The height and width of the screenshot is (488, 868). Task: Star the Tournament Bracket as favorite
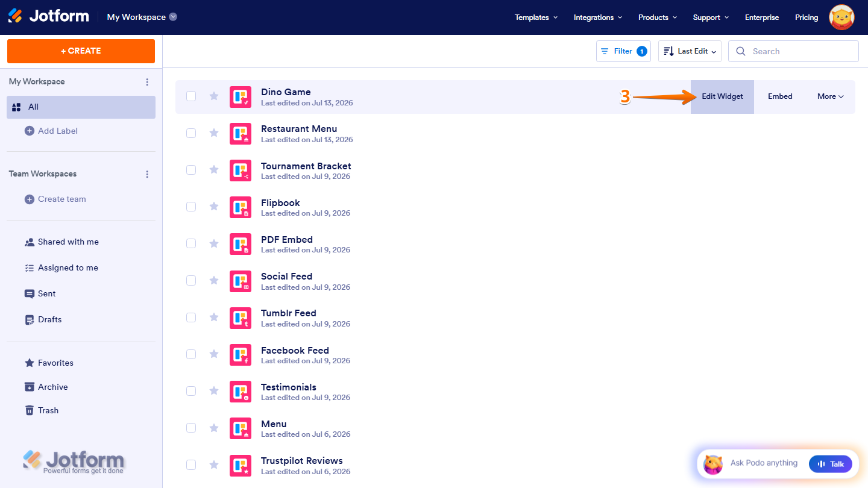tap(214, 170)
